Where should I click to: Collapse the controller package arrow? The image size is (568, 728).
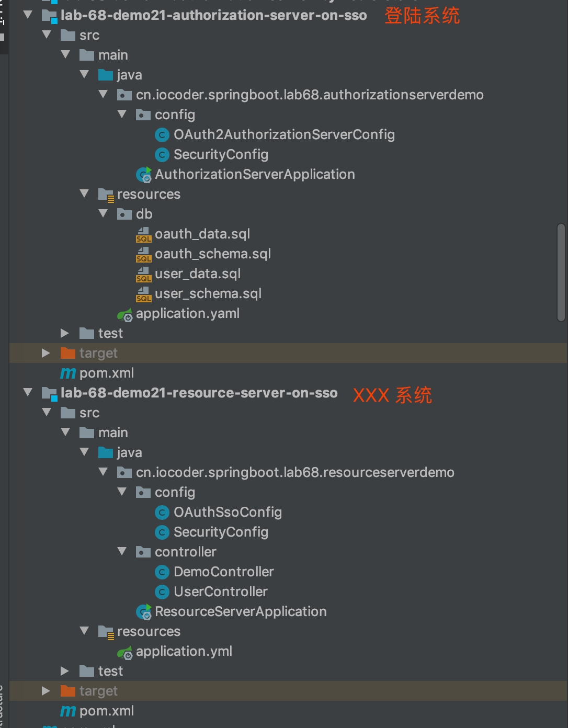(122, 552)
